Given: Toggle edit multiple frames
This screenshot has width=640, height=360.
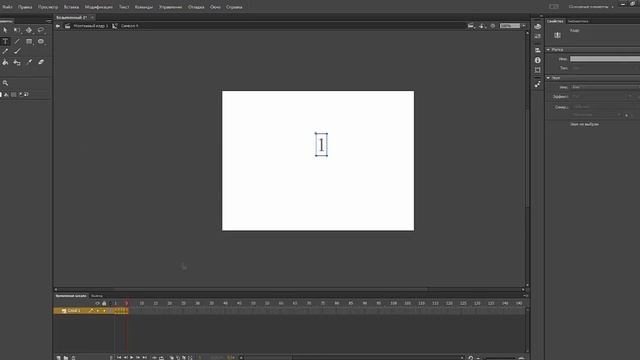Looking at the screenshot, I should pyautogui.click(x=184, y=358).
